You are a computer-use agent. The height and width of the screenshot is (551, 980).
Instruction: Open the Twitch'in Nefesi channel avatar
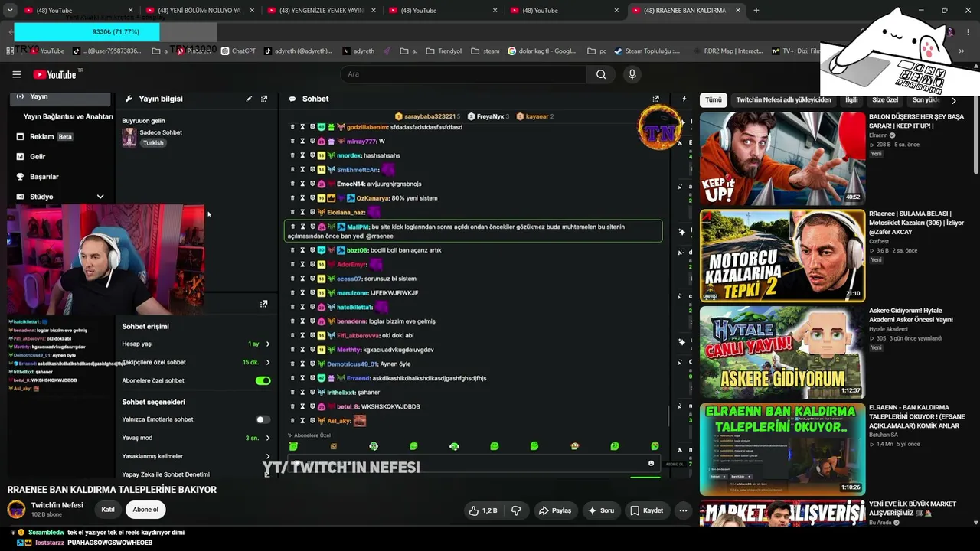coord(16,510)
